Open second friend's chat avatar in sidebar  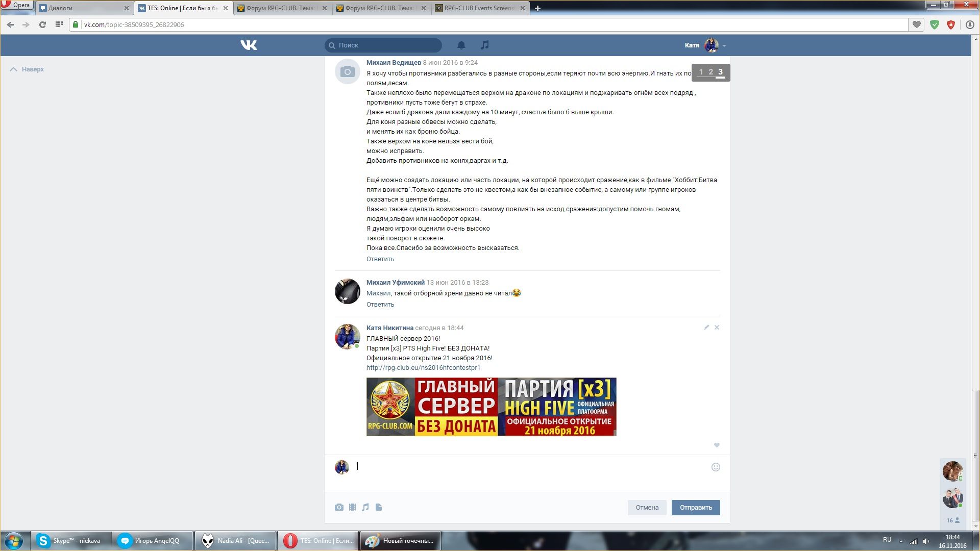point(952,498)
